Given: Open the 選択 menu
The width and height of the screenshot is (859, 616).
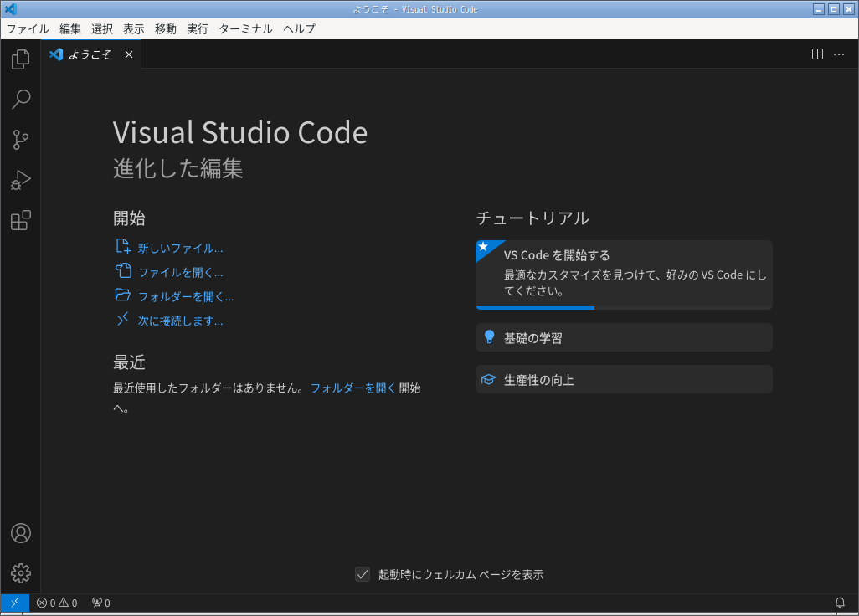Looking at the screenshot, I should 102,29.
